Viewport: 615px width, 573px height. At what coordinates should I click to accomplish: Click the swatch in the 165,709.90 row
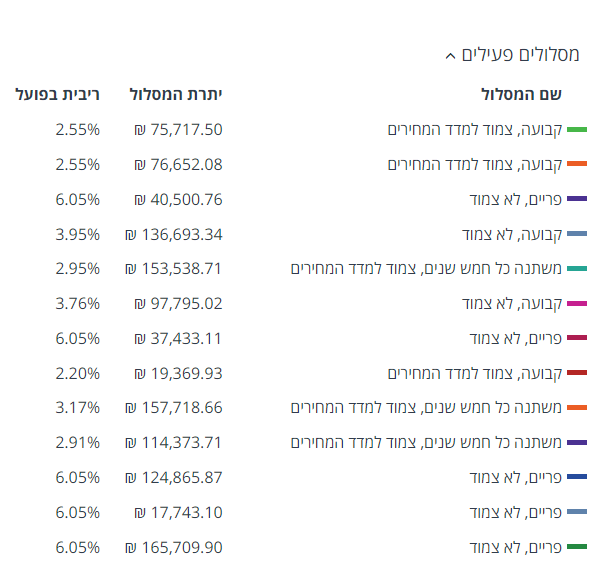(x=577, y=547)
